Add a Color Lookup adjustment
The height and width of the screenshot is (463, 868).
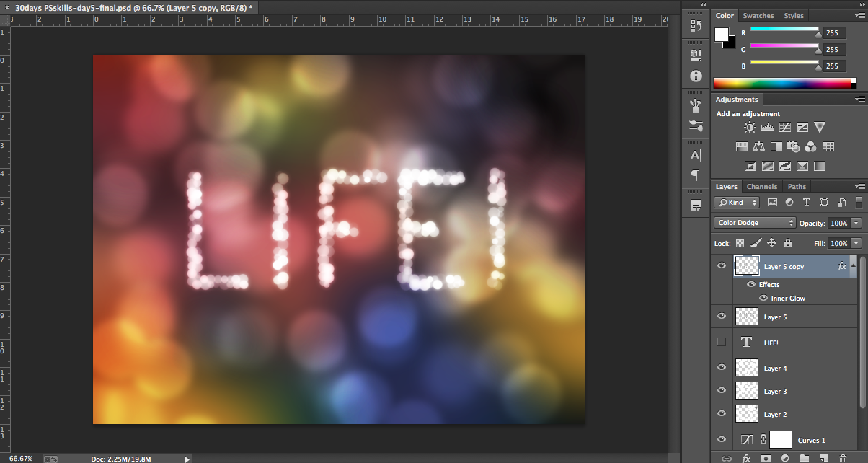[828, 147]
